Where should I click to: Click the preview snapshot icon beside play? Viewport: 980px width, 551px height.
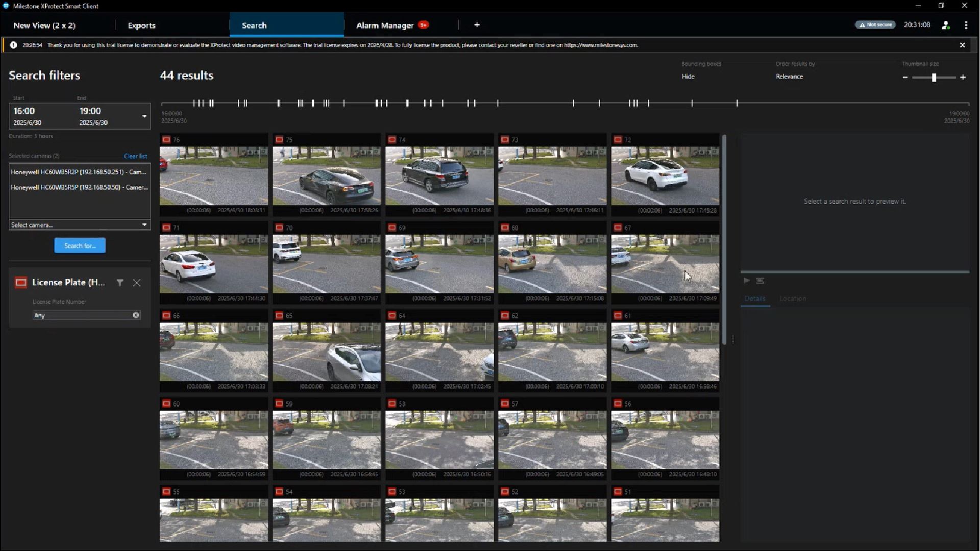[x=760, y=281]
